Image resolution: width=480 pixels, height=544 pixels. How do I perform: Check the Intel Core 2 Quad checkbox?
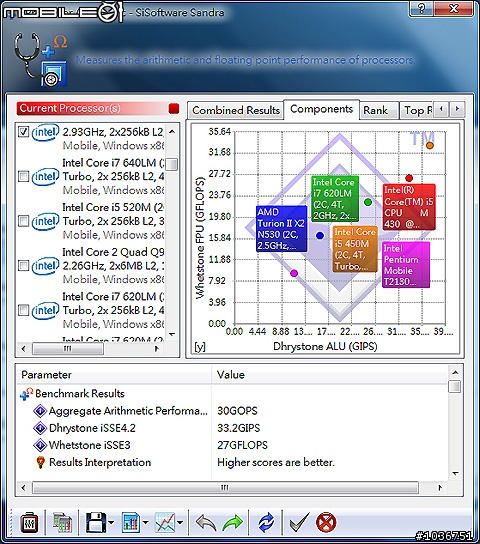(24, 266)
